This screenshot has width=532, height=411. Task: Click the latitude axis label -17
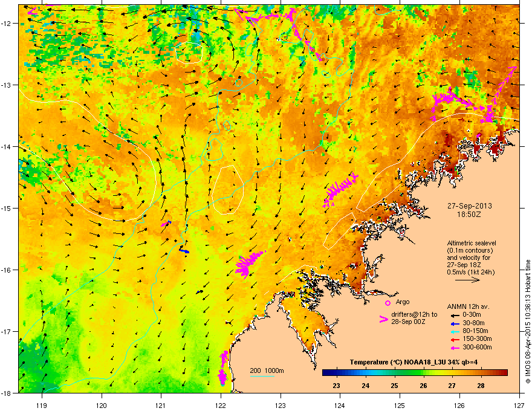(x=7, y=332)
